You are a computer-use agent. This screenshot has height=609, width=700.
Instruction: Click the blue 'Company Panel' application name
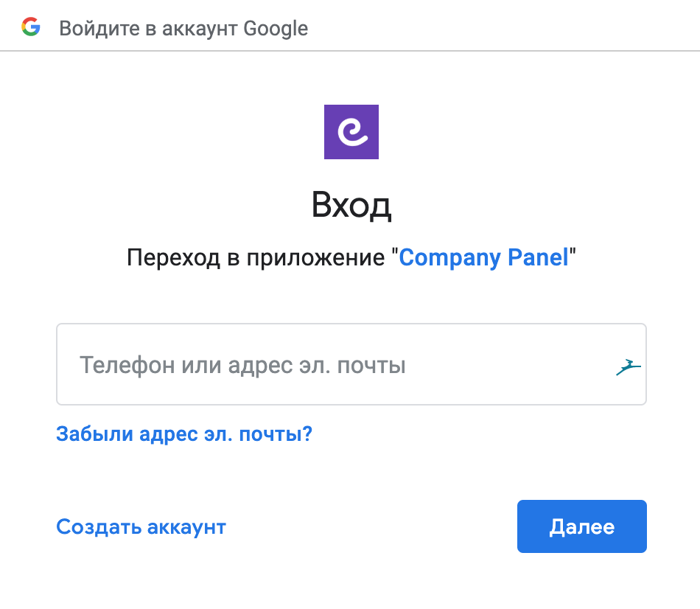483,258
